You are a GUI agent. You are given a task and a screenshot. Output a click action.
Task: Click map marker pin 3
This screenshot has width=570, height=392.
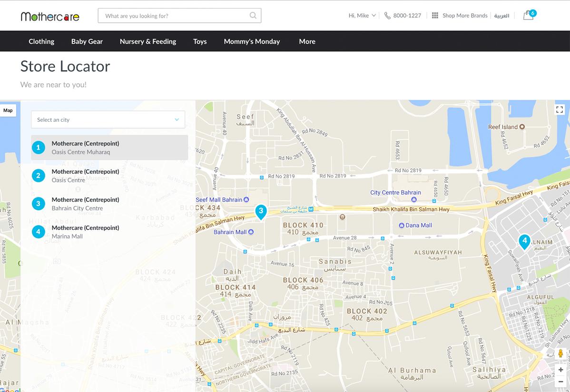coord(261,212)
